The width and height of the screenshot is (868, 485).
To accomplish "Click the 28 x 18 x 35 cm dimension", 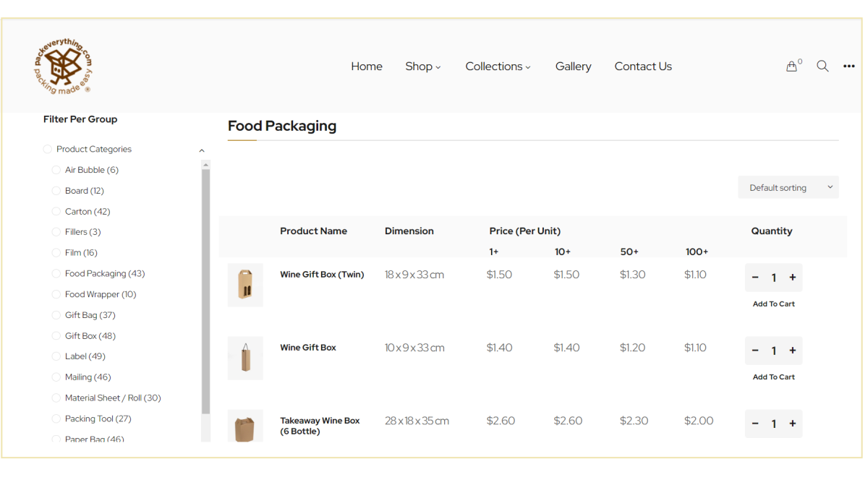I will click(x=417, y=421).
